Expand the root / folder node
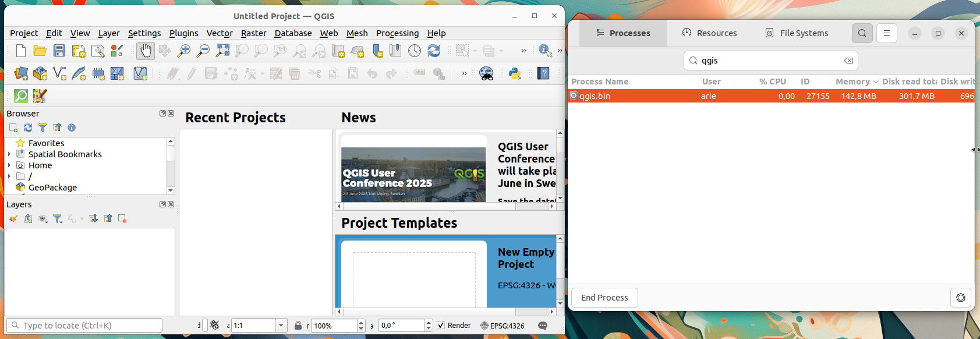 click(9, 176)
